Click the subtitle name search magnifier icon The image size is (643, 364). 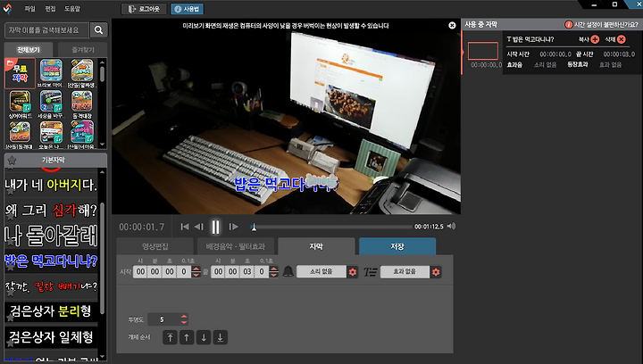point(98,30)
